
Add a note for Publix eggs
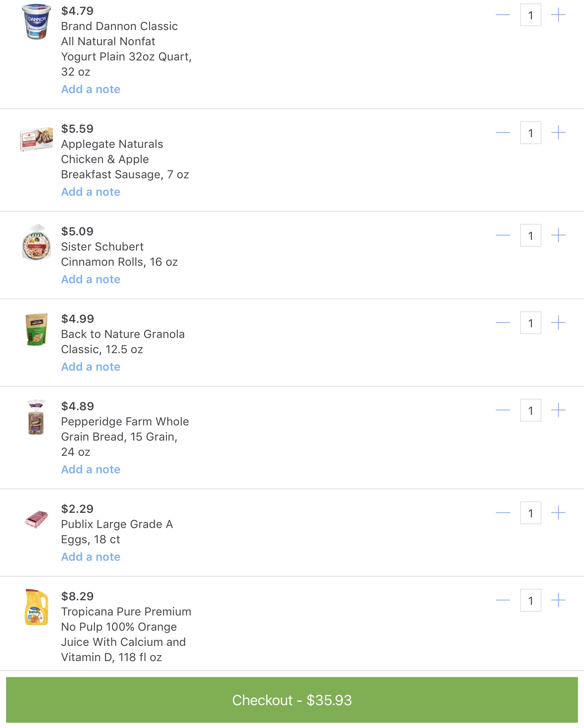[91, 557]
